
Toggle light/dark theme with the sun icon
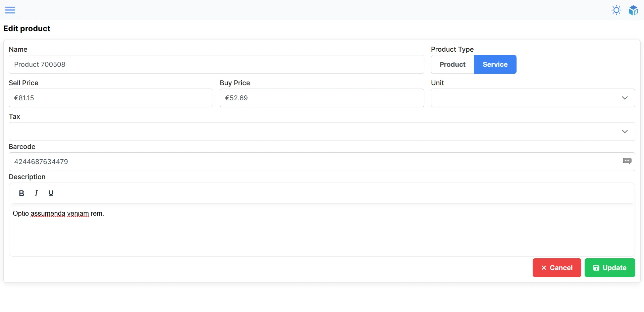coord(616,10)
